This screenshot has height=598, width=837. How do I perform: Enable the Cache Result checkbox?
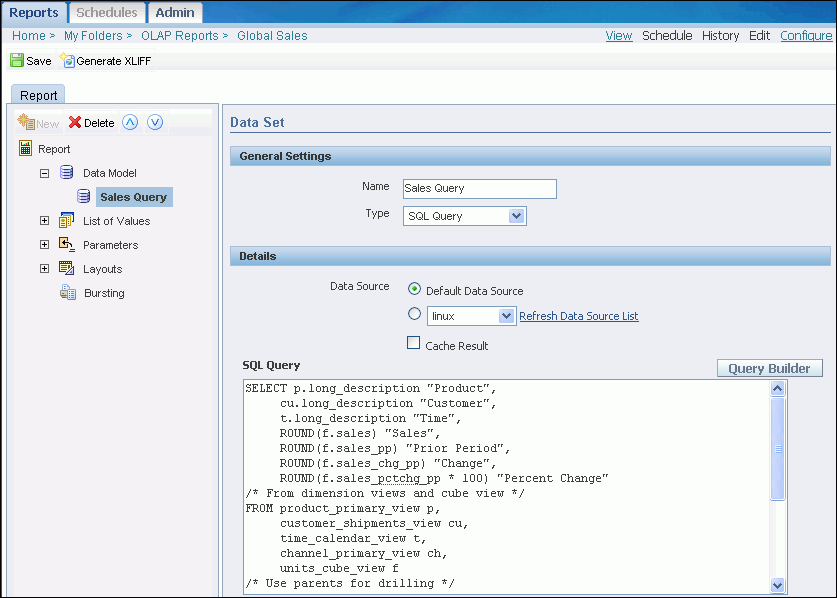coord(414,344)
